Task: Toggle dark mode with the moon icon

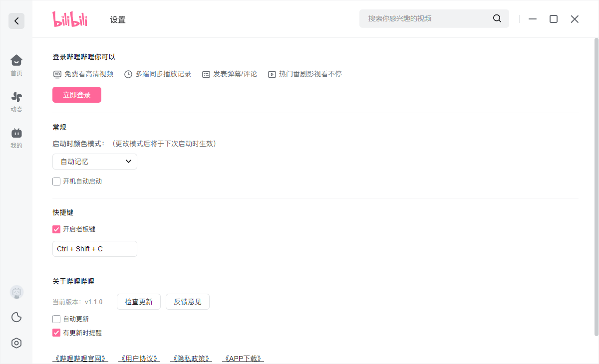Action: click(16, 317)
